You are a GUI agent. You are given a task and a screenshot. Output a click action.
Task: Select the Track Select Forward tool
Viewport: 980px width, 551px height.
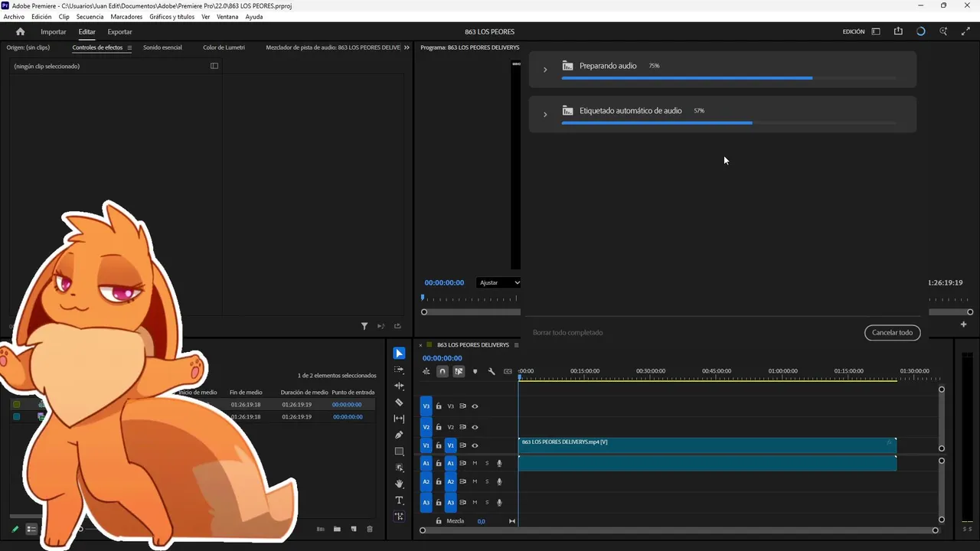click(399, 370)
